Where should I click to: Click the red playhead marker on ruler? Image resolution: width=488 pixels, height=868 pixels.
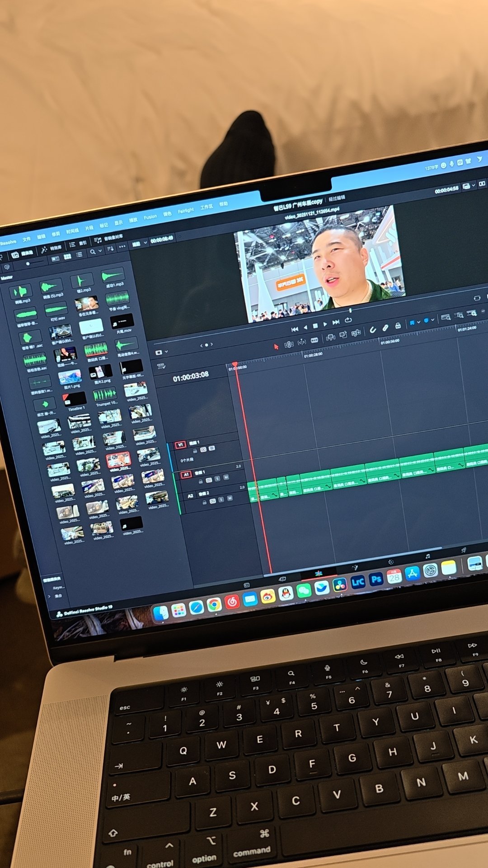235,364
